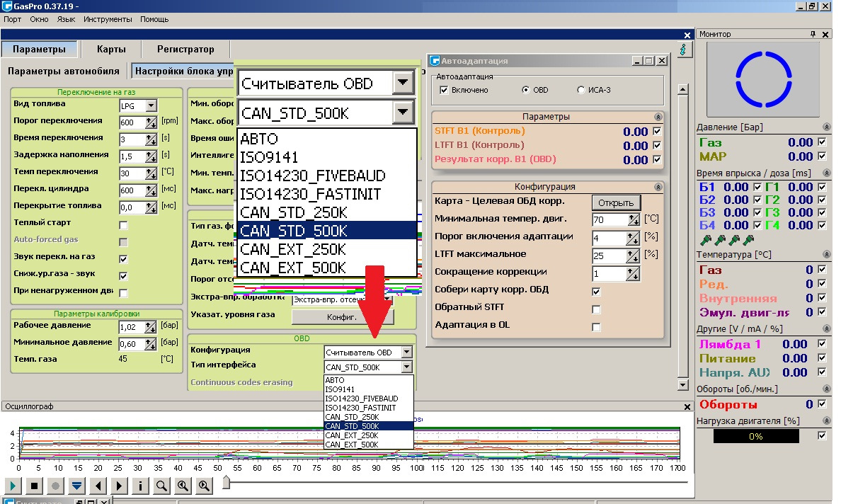Image resolution: width=841 pixels, height=504 pixels.
Task: Select the ИСА-3 radio button
Action: [x=581, y=90]
